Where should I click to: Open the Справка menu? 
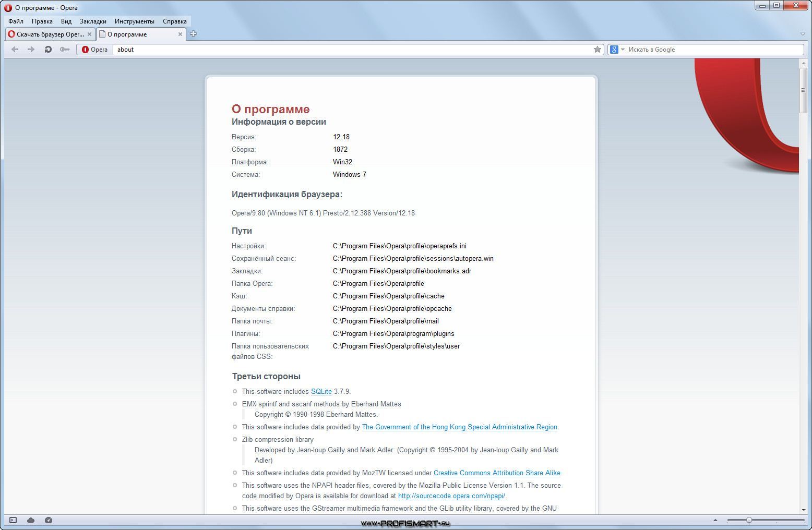coord(175,21)
